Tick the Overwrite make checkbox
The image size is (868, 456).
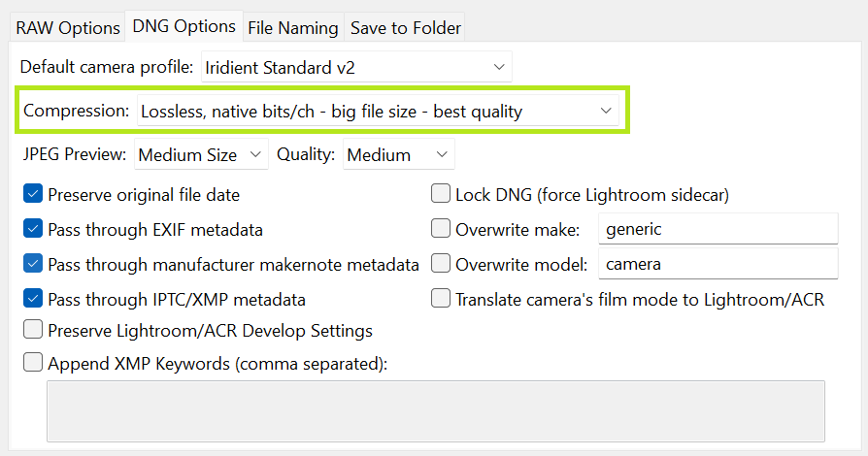coord(441,230)
